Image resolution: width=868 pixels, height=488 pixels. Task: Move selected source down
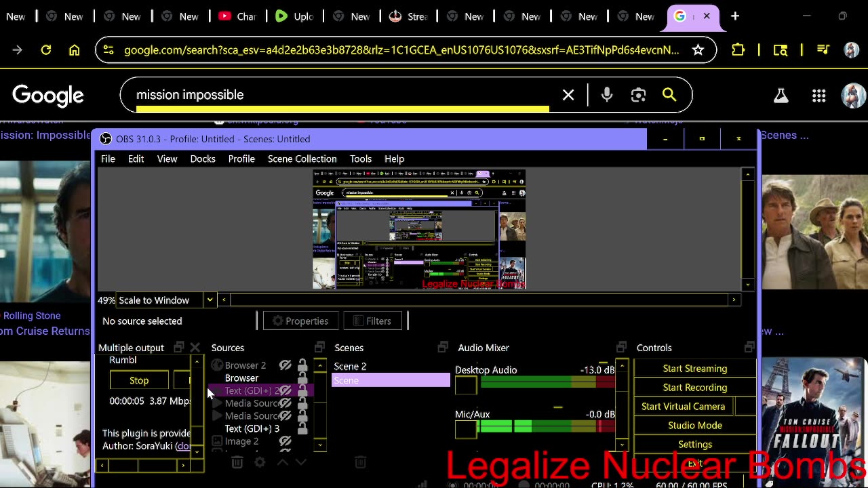tap(301, 462)
